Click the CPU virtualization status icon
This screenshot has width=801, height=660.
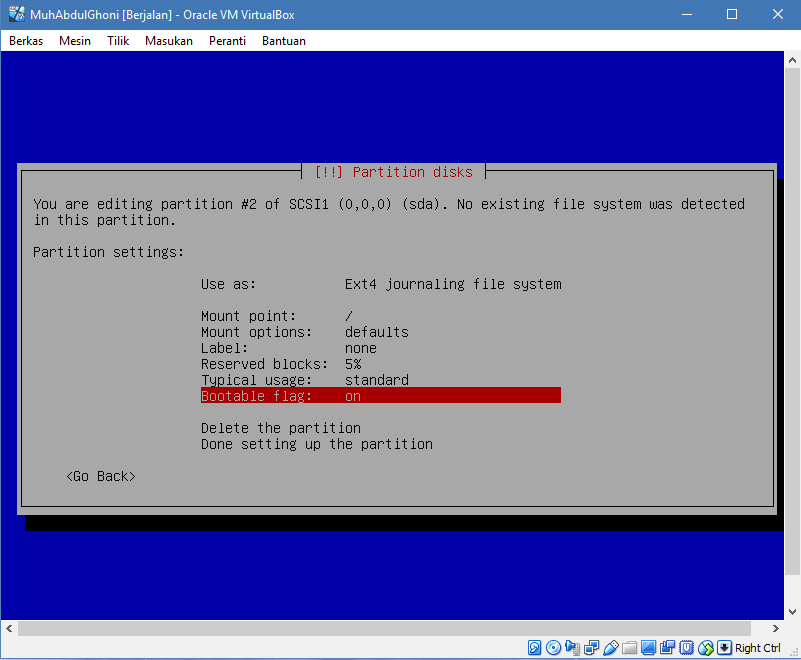[x=687, y=648]
